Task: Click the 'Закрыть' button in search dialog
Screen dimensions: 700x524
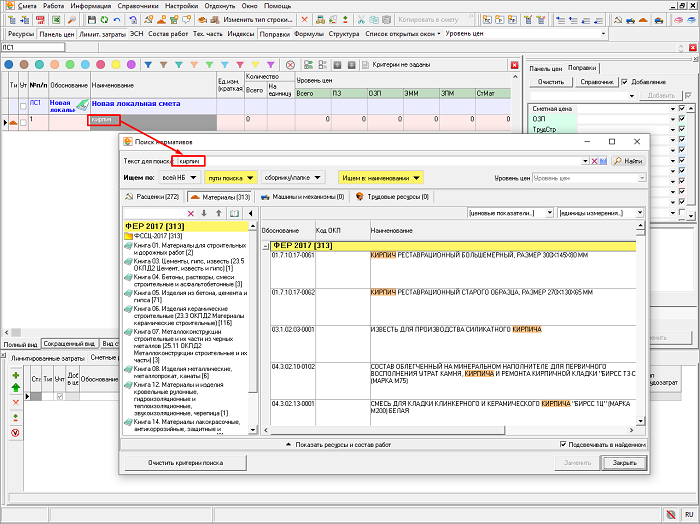Action: point(624,463)
